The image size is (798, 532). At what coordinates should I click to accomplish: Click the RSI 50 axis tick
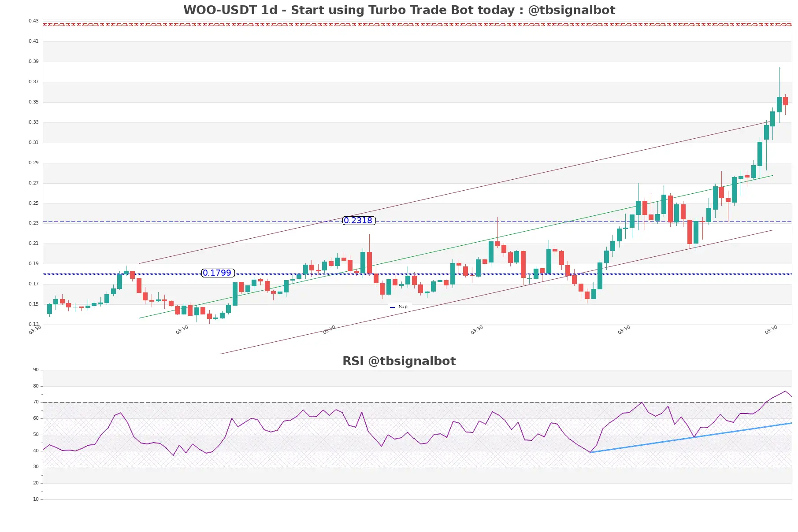click(36, 434)
